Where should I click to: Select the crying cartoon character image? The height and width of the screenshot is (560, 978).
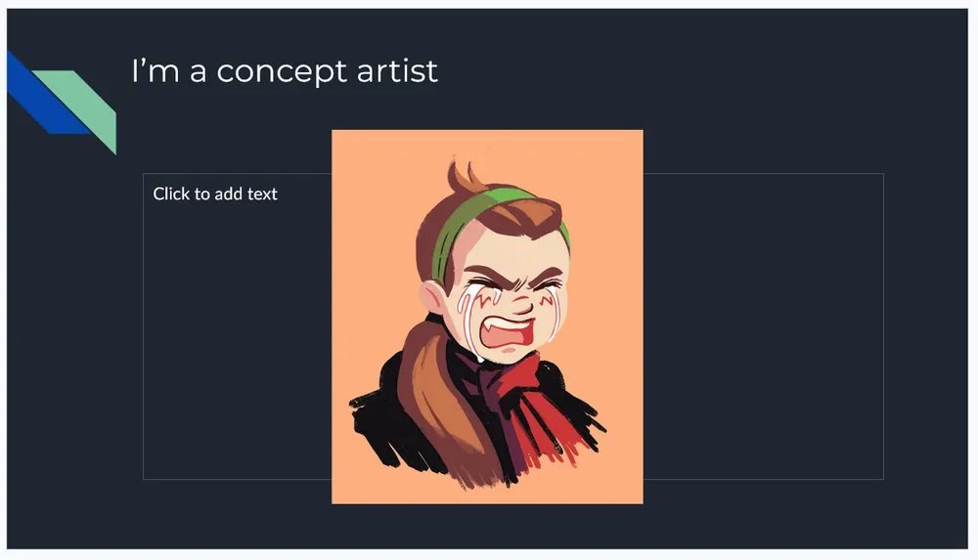pos(487,317)
